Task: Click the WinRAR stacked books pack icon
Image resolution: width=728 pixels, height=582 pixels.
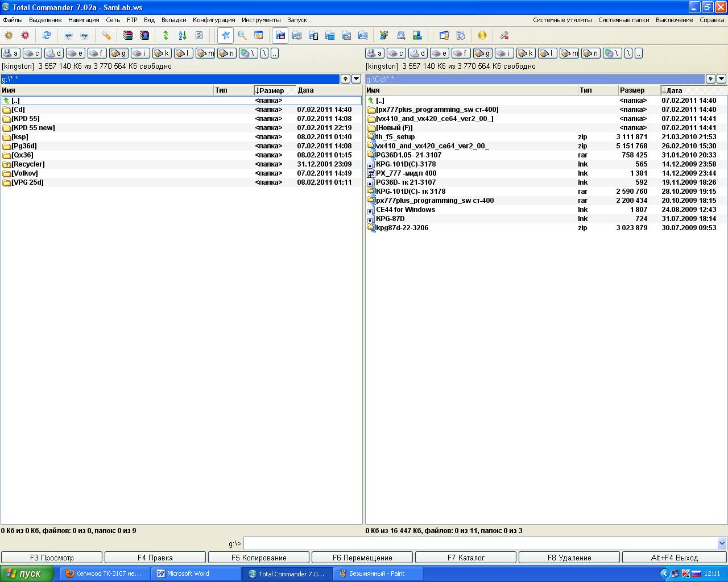Action: pyautogui.click(x=128, y=35)
